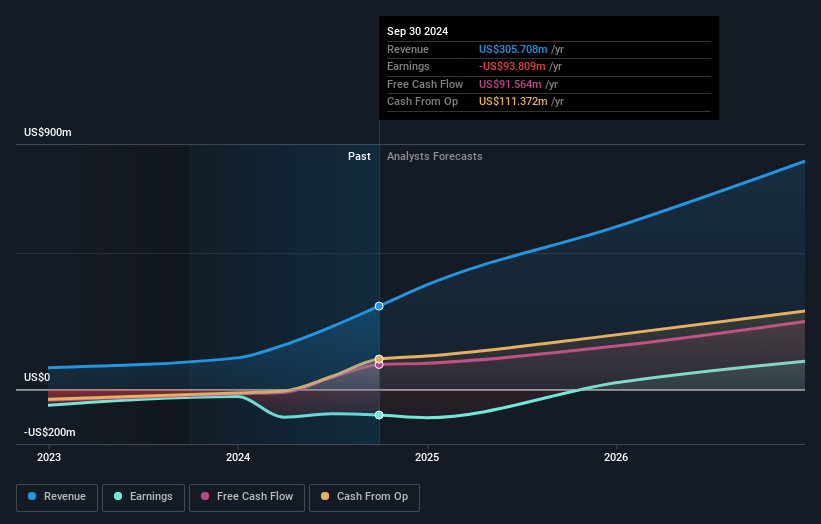Click the US$111.372m cash from op value
This screenshot has width=821, height=524.
click(513, 102)
